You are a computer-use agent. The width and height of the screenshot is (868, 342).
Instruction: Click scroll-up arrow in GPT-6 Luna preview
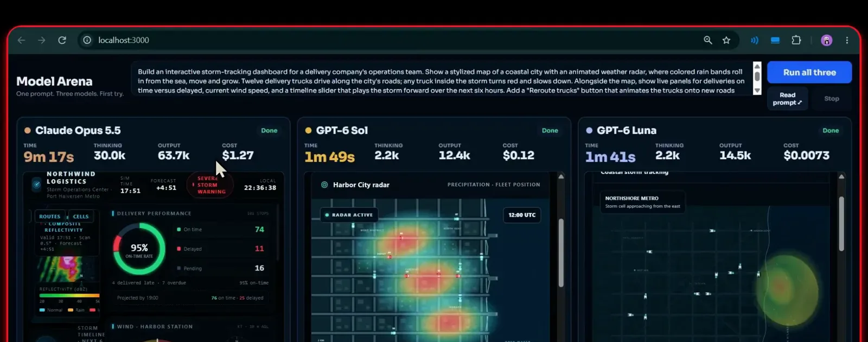[841, 176]
